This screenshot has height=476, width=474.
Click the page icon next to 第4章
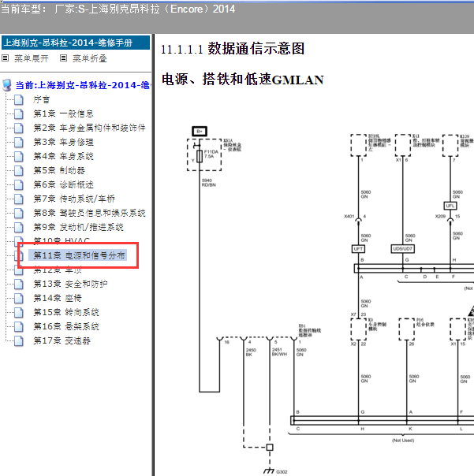19,156
